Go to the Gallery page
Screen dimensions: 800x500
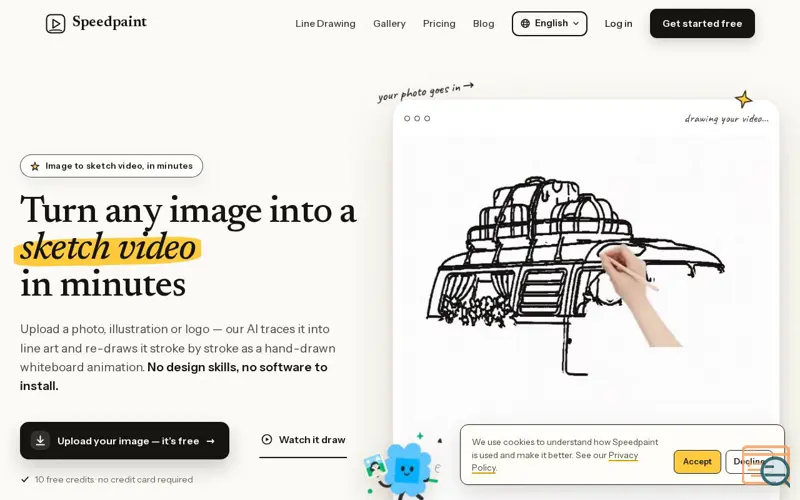(389, 23)
